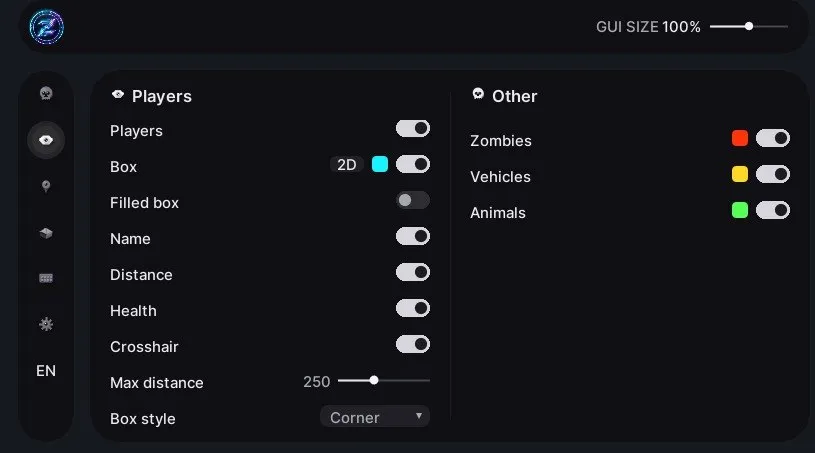Select the eye visuals tab in sidebar
This screenshot has width=815, height=453.
[x=46, y=140]
